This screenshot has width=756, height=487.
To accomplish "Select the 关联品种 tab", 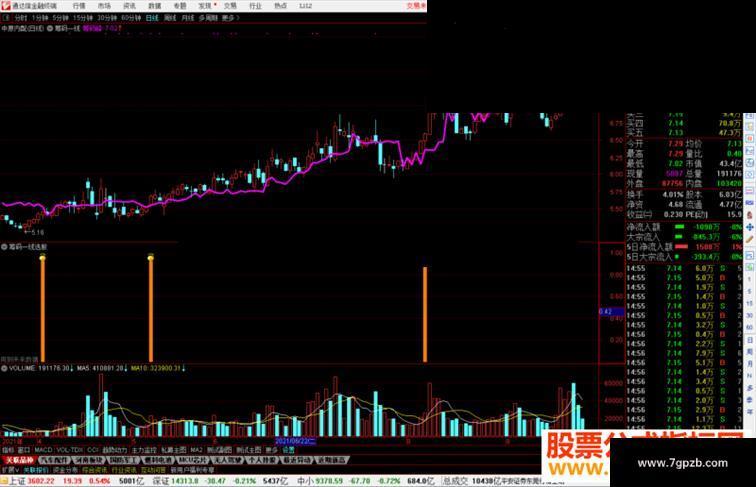I will coord(19,460).
